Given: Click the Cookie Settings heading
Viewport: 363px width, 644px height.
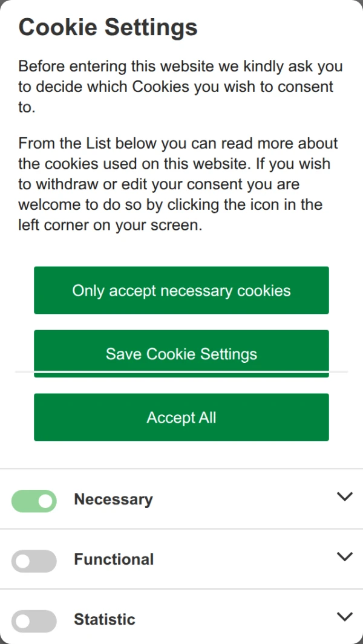Looking at the screenshot, I should [x=108, y=27].
